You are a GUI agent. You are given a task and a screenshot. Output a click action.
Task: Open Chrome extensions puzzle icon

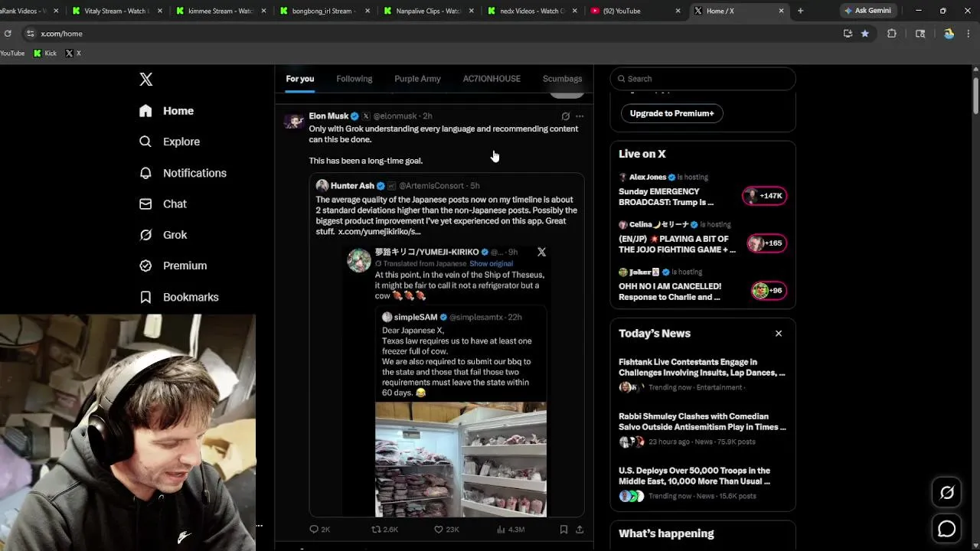click(x=892, y=34)
